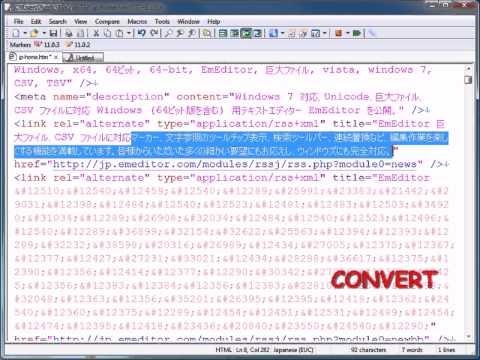Open Find in Files icon
Screen dimensions: 480x360
(x=207, y=33)
